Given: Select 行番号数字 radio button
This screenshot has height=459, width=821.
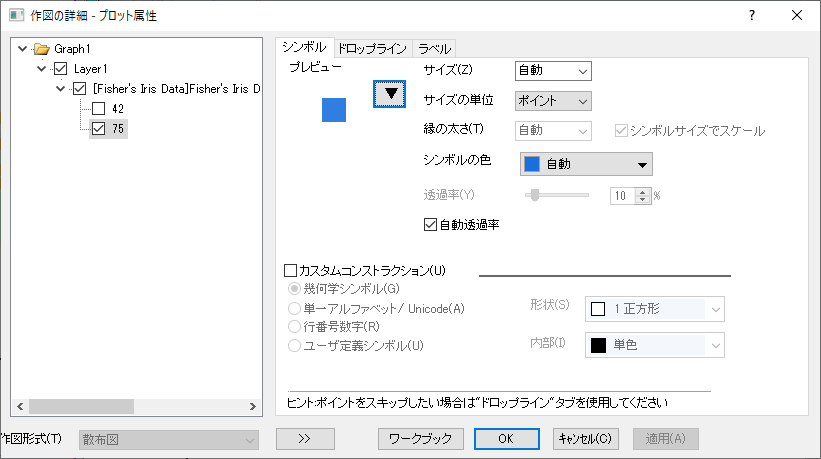Looking at the screenshot, I should 294,327.
